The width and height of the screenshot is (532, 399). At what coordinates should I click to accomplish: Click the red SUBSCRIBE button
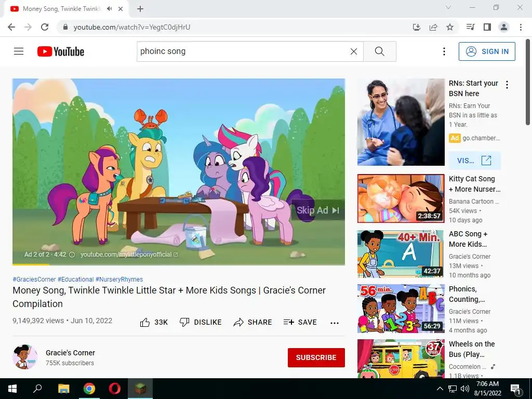316,357
